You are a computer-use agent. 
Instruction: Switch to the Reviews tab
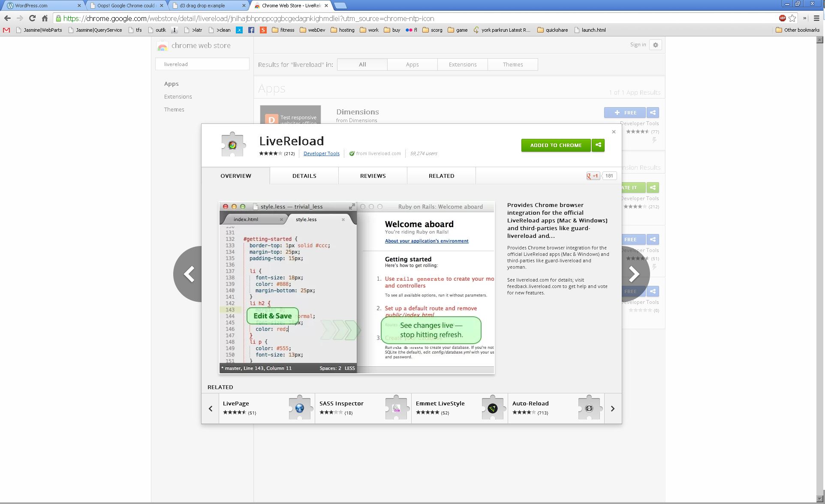373,176
